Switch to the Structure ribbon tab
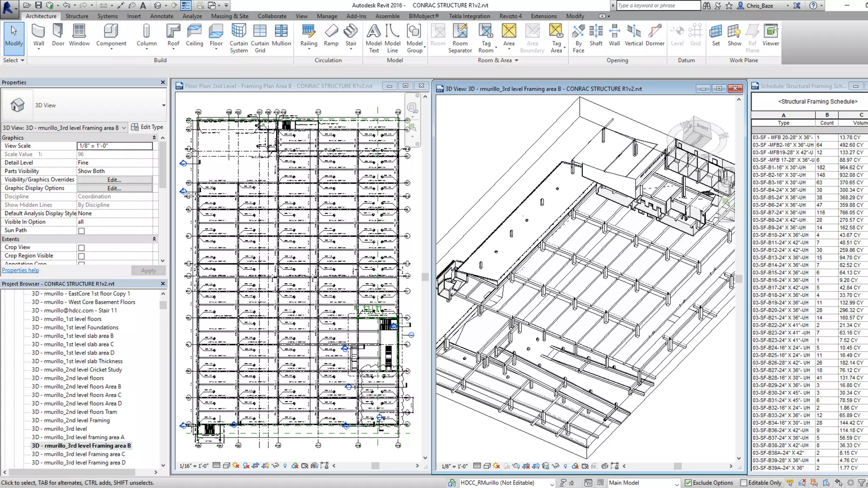 click(77, 16)
